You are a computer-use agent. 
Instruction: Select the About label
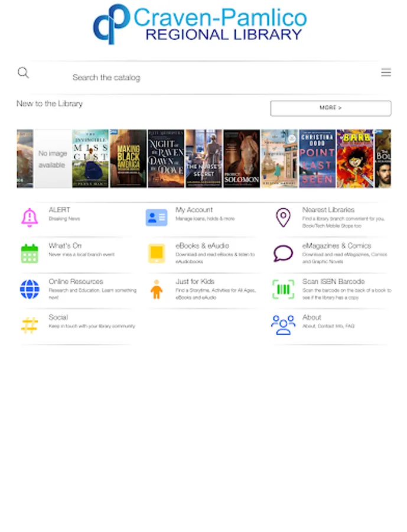click(312, 317)
